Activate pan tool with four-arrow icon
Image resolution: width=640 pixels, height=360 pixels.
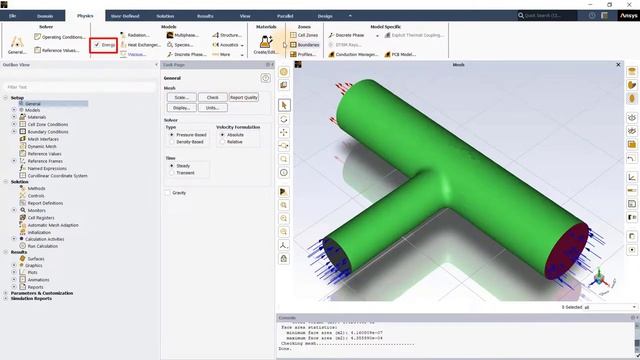284,132
